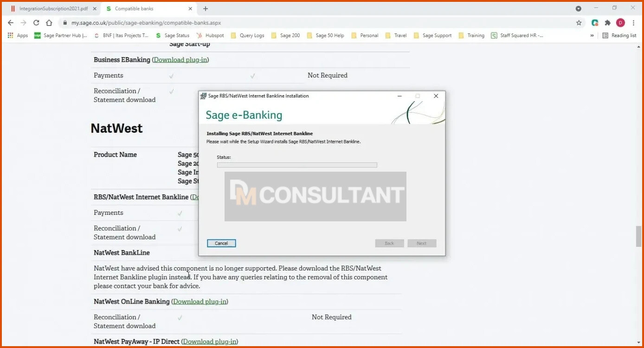Open Personal bookmark folder
The width and height of the screenshot is (644, 348).
(x=365, y=35)
